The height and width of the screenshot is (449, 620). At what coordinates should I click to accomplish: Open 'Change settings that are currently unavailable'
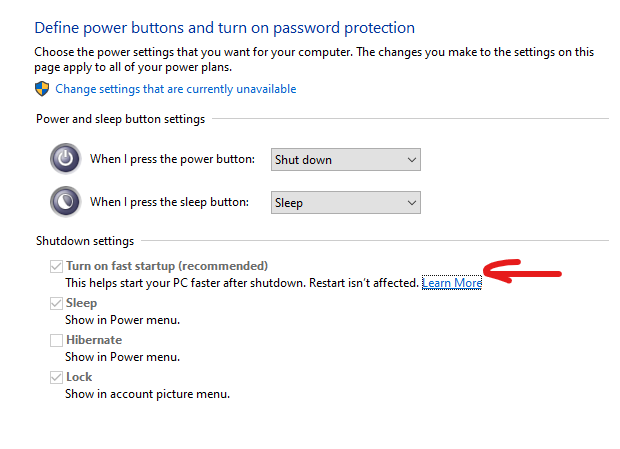tap(175, 89)
